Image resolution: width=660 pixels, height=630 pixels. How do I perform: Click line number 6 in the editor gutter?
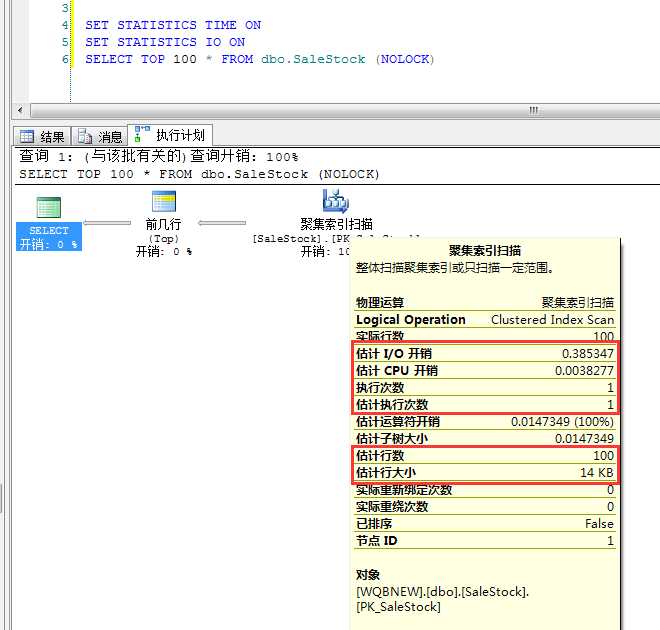pos(65,59)
